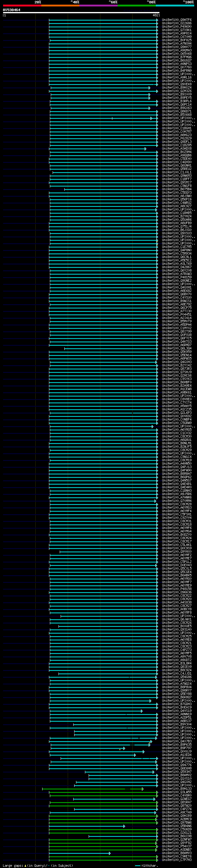Click hit label UniRef100_B5X668

pyautogui.click(x=177, y=115)
